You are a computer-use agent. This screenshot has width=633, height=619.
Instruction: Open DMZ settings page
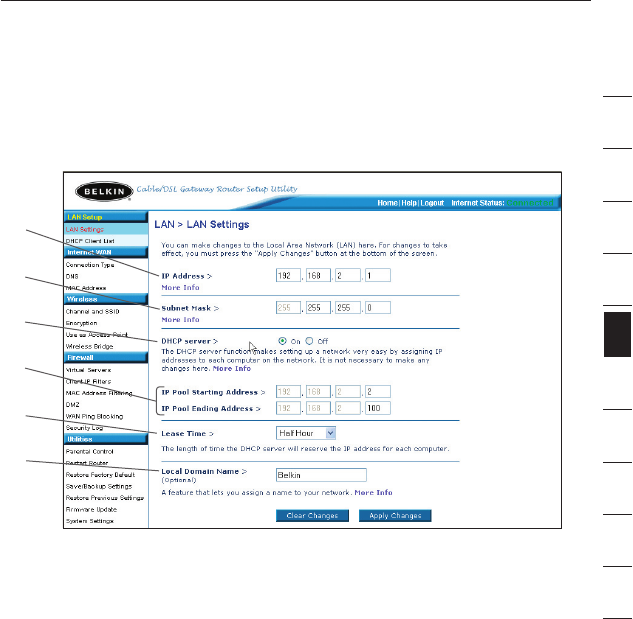pyautogui.click(x=73, y=405)
